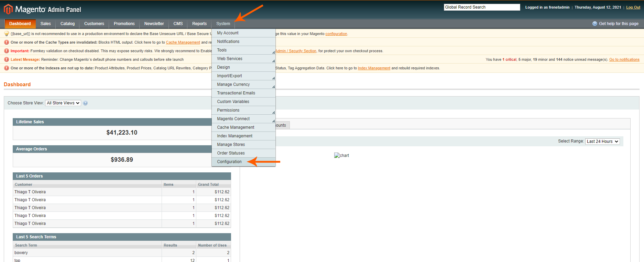Expand the Import/Export submenu
The width and height of the screenshot is (644, 262).
click(x=243, y=76)
